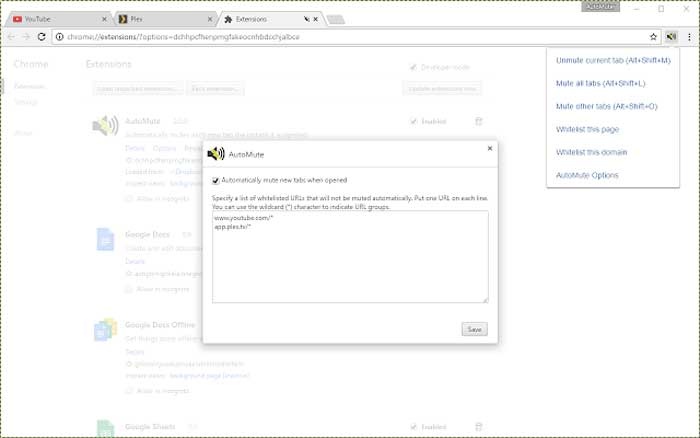Open AutoMute Options link in extension list
This screenshot has height=438, width=700.
point(164,148)
